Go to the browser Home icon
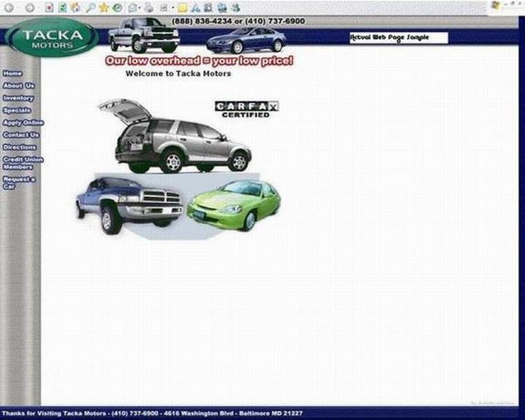The height and width of the screenshot is (420, 525). (x=76, y=8)
